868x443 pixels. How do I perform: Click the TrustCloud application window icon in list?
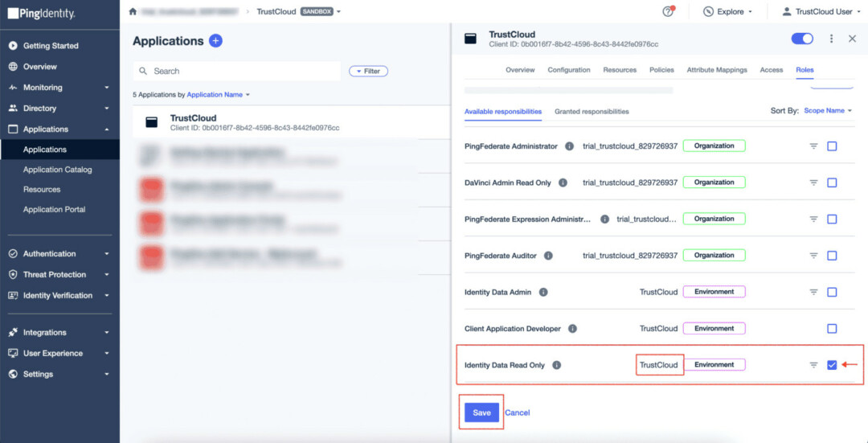click(152, 122)
